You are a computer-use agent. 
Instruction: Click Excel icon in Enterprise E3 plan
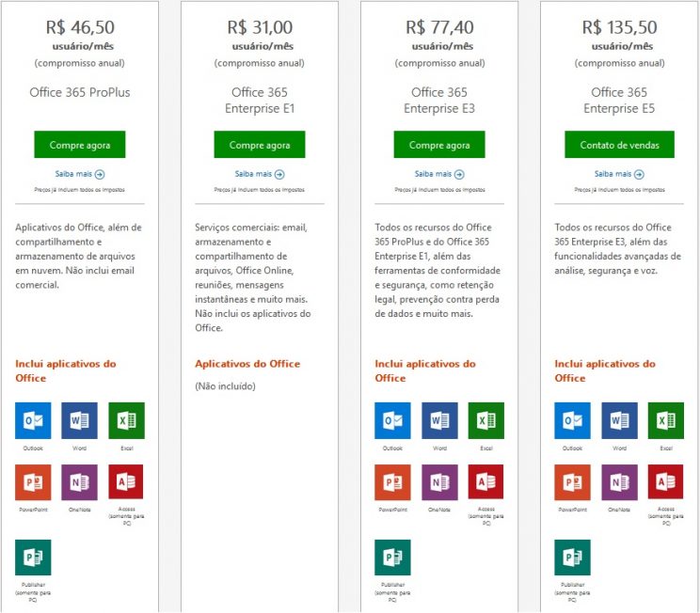[x=486, y=420]
